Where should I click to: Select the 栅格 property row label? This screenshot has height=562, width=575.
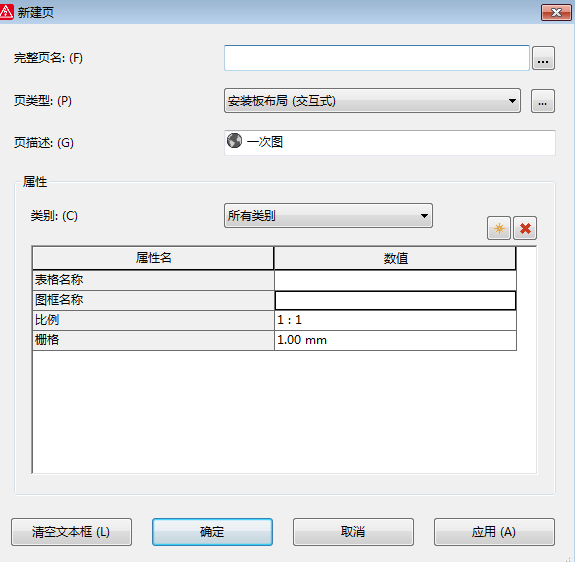click(153, 340)
